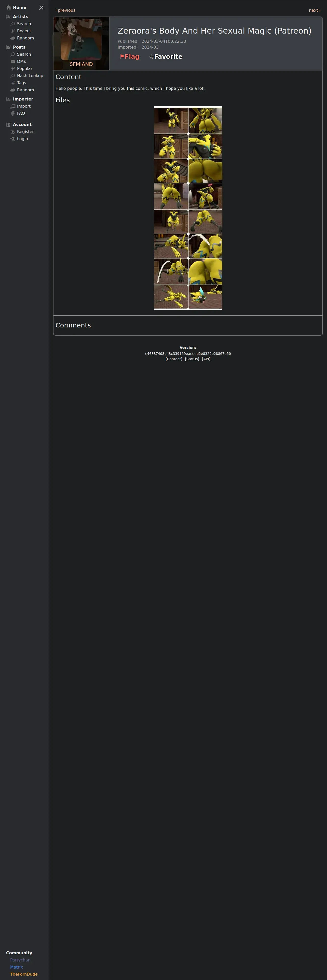Screen dimensions: 327x980
Task: Click the Random dice icon under Posts
Action: tap(12, 90)
